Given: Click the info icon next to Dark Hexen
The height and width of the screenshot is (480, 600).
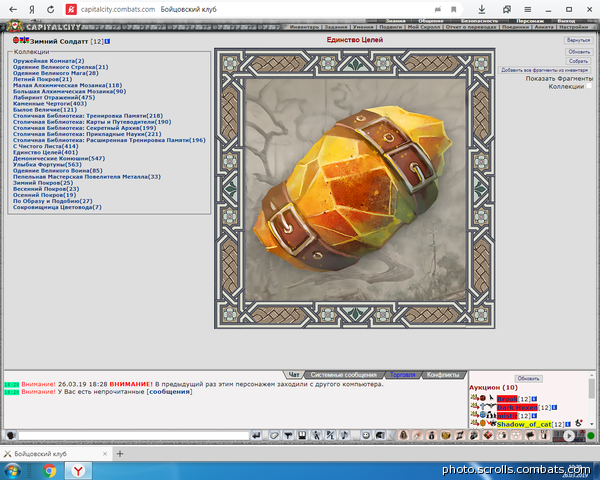Looking at the screenshot, I should [554, 407].
